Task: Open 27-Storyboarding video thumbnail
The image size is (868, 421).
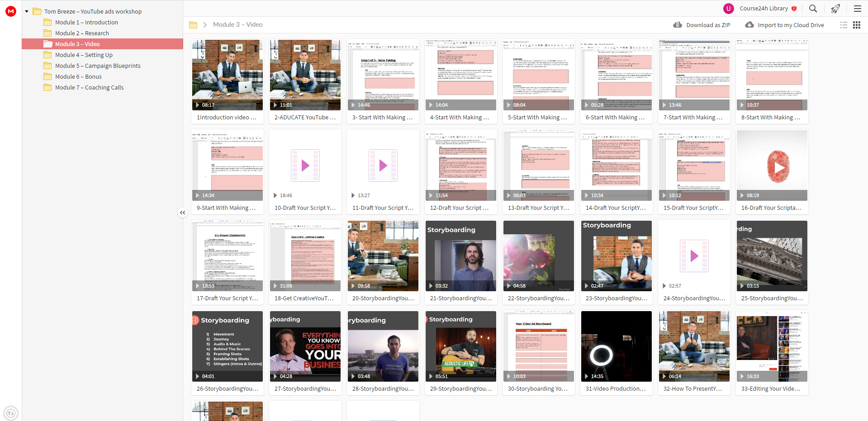Action: click(305, 346)
